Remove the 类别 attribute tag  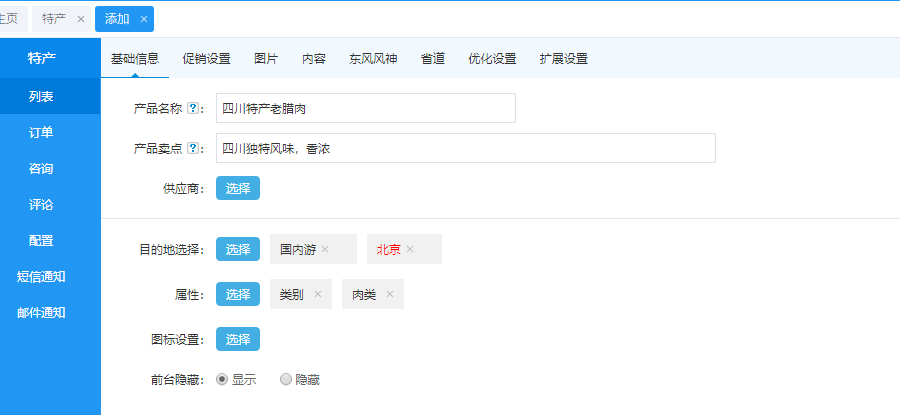point(318,294)
